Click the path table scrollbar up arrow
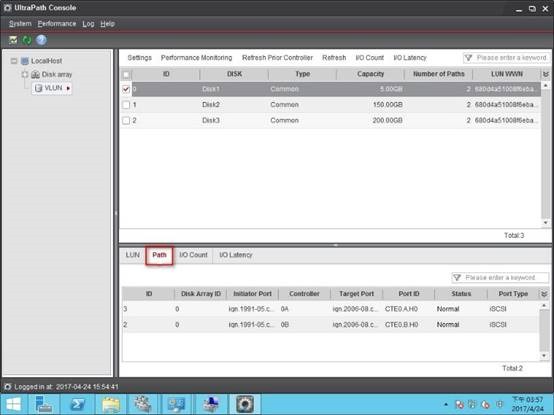Screen dimensions: 554x415 click(544, 306)
